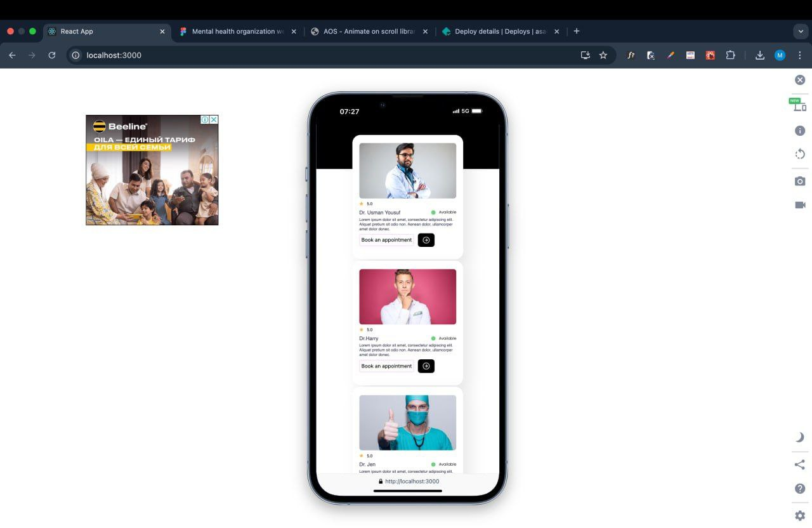Screen dimensions: 812x528
Task: Click the 5.0 rating on Dr.Harry's card
Action: coord(366,330)
